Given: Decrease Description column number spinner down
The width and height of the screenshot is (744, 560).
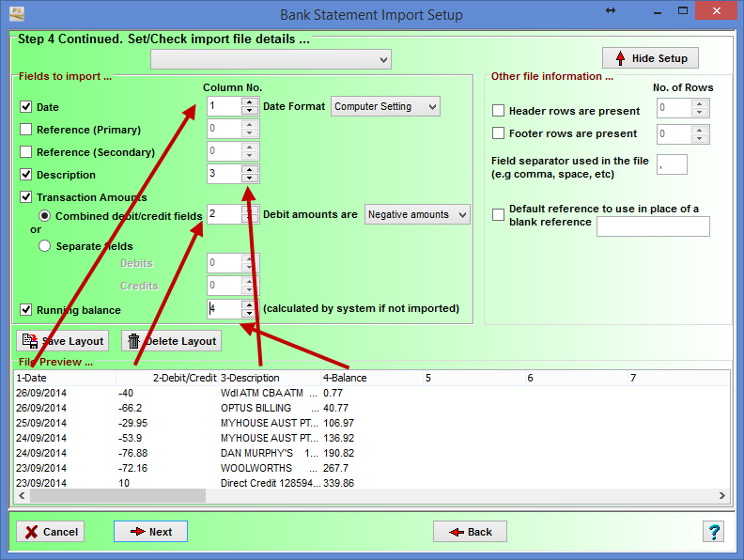Looking at the screenshot, I should click(250, 178).
